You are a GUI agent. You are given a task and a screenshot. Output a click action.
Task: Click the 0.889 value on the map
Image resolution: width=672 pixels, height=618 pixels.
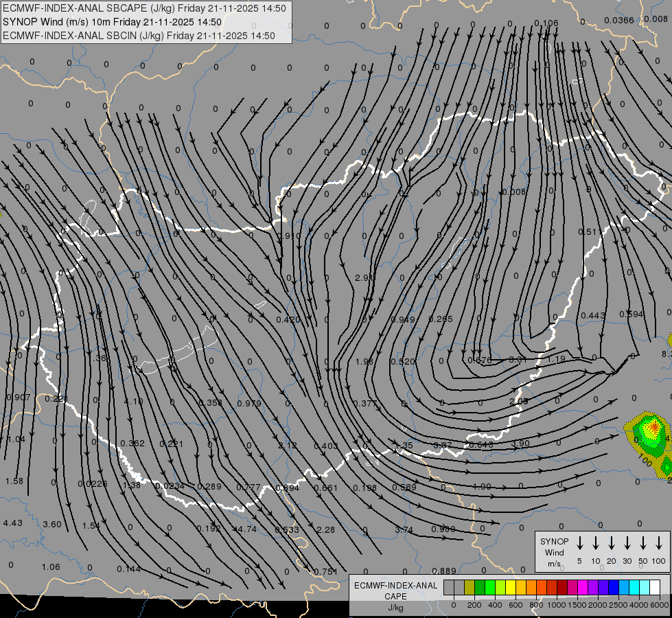(444, 571)
